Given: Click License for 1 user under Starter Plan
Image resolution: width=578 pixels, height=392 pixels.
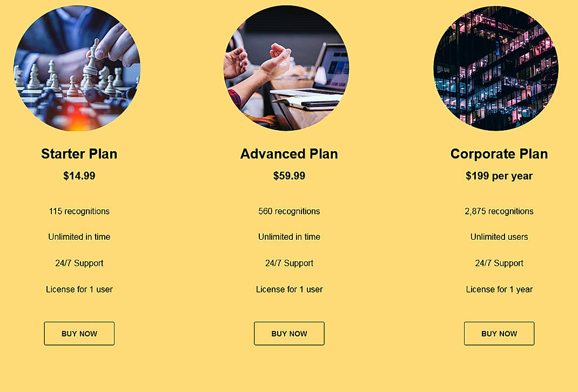Looking at the screenshot, I should pyautogui.click(x=79, y=289).
